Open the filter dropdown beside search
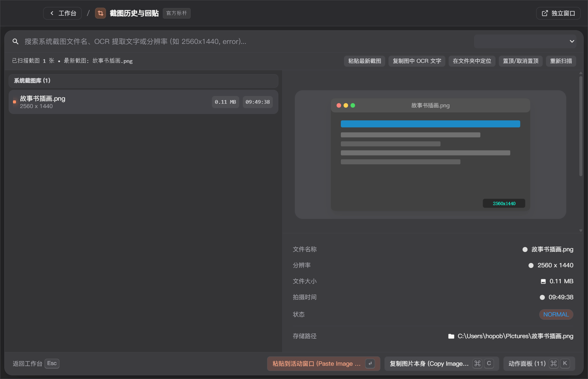This screenshot has height=379, width=588. tap(525, 42)
